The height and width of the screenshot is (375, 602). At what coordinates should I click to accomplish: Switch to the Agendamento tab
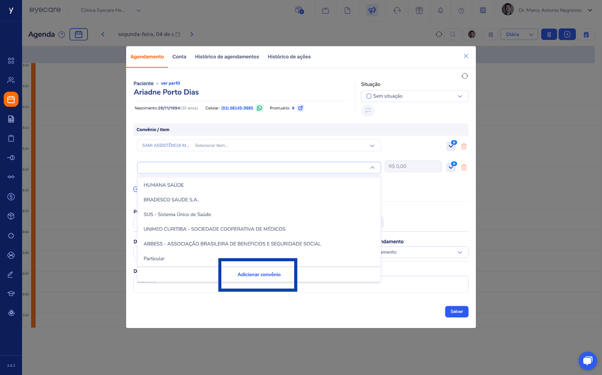(x=147, y=57)
